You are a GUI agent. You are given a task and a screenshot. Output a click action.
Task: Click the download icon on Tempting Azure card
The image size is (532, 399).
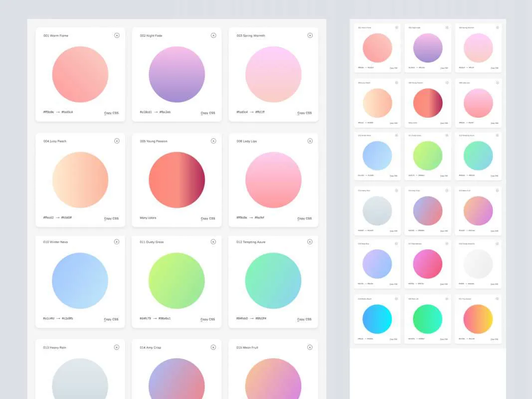point(310,241)
